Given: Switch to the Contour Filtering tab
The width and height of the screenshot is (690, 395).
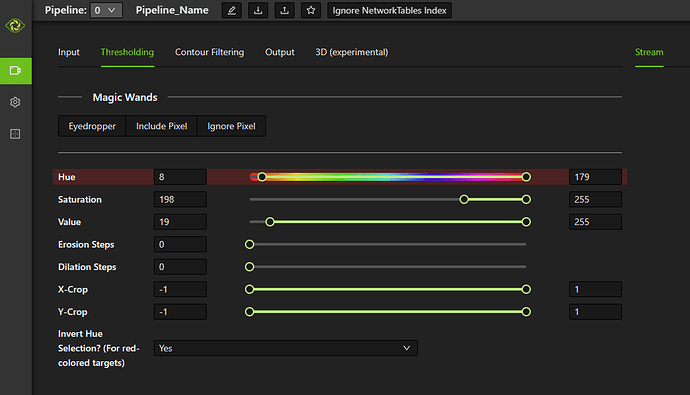Looking at the screenshot, I should point(209,52).
